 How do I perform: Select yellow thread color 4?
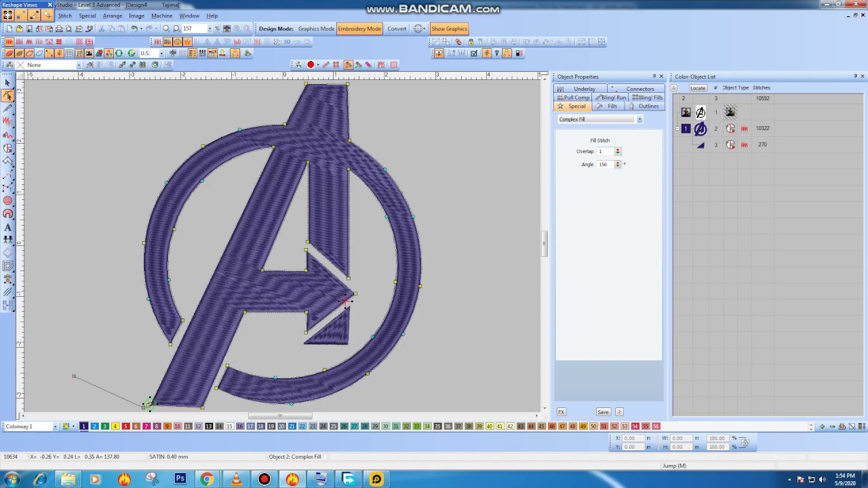(x=115, y=426)
